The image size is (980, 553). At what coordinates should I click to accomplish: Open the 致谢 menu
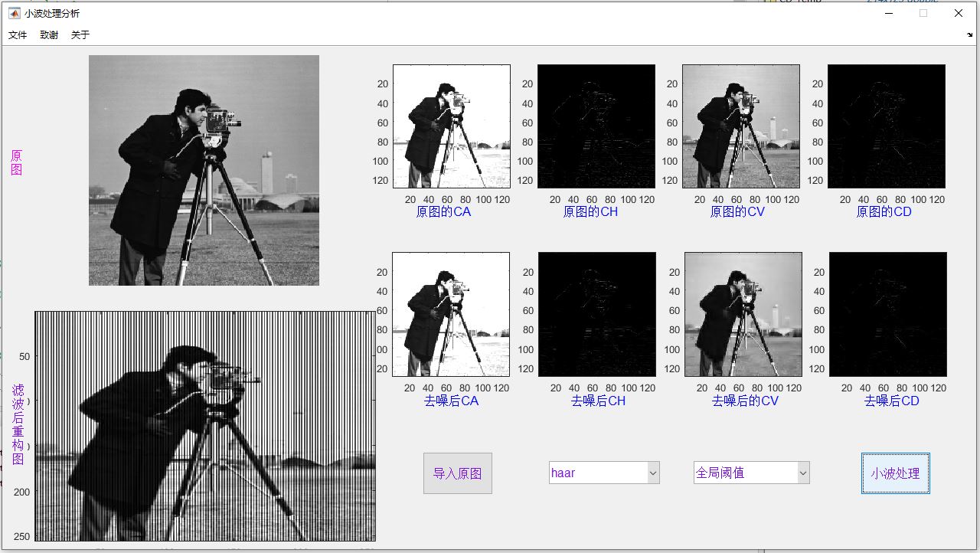[49, 35]
